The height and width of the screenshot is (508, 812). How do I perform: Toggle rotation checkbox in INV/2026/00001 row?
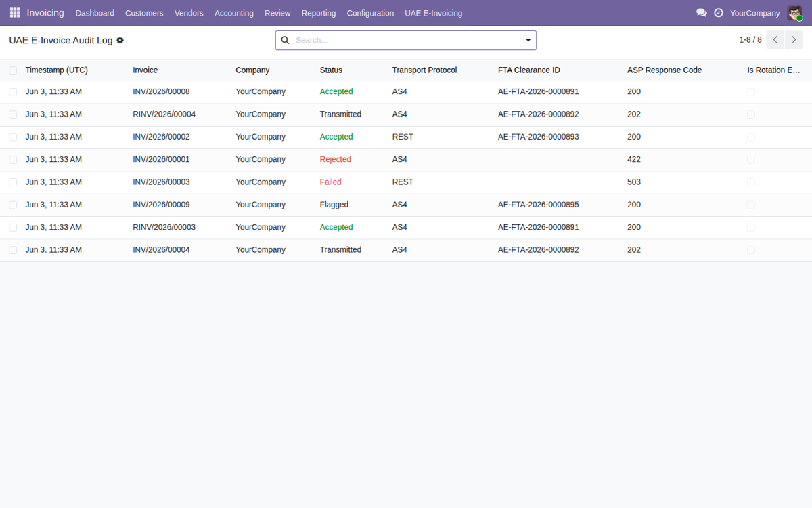click(751, 160)
